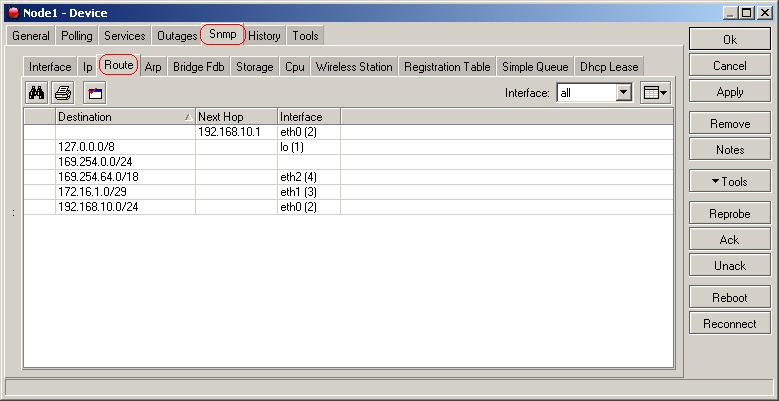Open the History tab
The image size is (779, 401).
(x=264, y=36)
